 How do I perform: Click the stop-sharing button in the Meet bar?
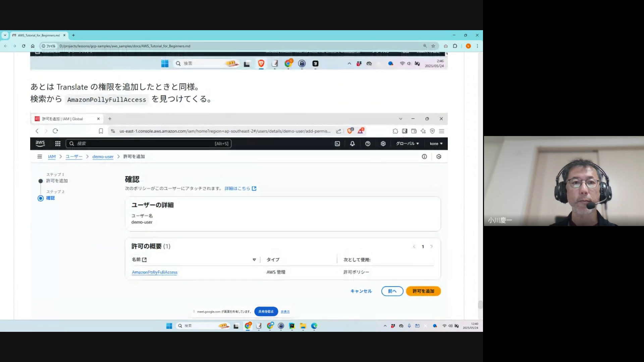tap(266, 311)
